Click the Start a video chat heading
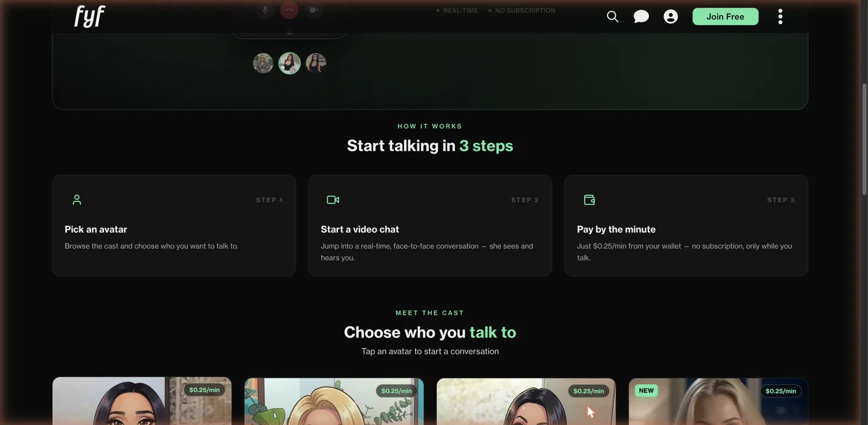 point(360,229)
